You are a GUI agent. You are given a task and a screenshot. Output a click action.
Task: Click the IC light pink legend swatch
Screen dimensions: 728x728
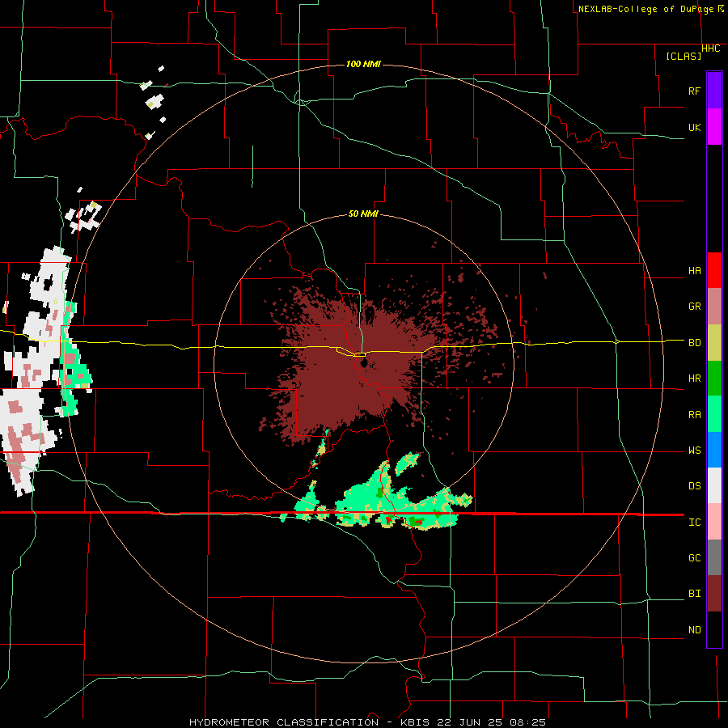[714, 522]
